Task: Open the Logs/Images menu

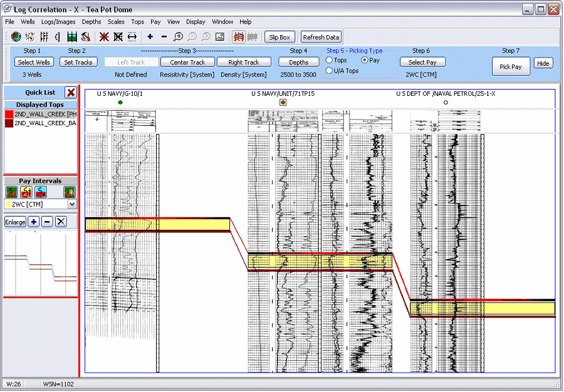Action: [x=58, y=21]
